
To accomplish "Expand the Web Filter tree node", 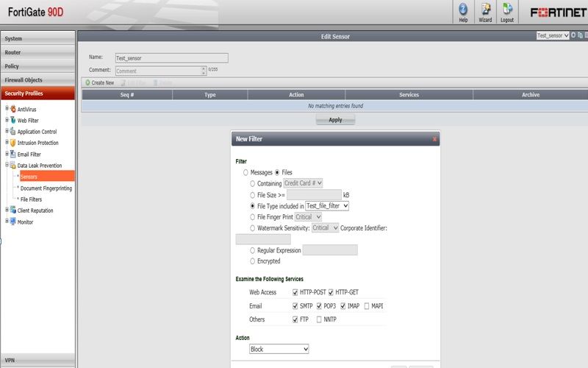I will point(7,119).
